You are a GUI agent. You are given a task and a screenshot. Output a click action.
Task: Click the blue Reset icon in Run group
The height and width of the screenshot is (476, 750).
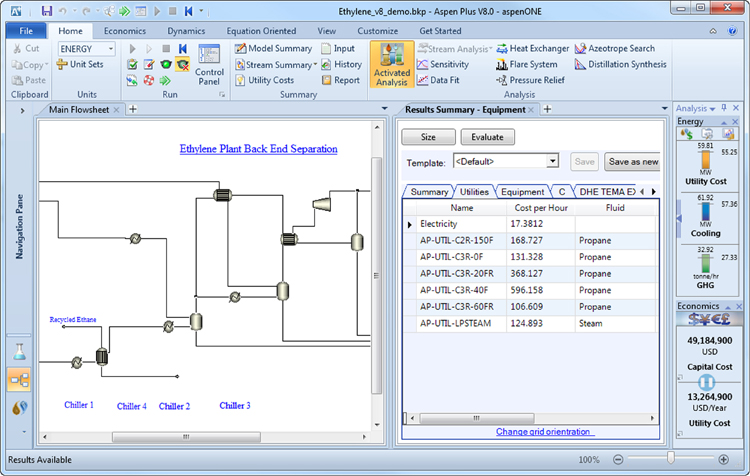pos(182,48)
